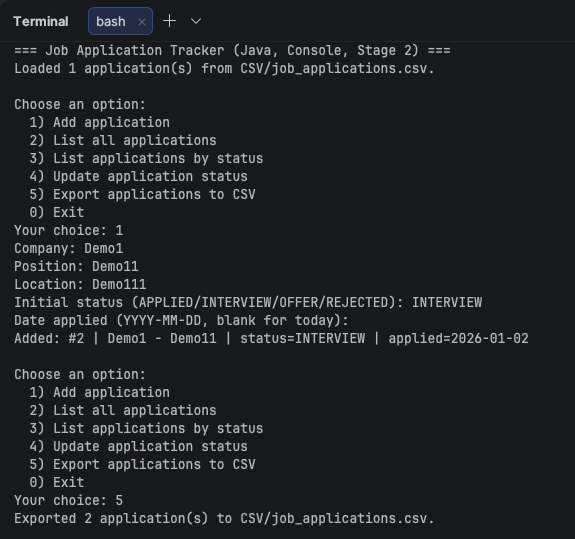
Task: Click the first '1) Add application' line
Action: tap(99, 122)
